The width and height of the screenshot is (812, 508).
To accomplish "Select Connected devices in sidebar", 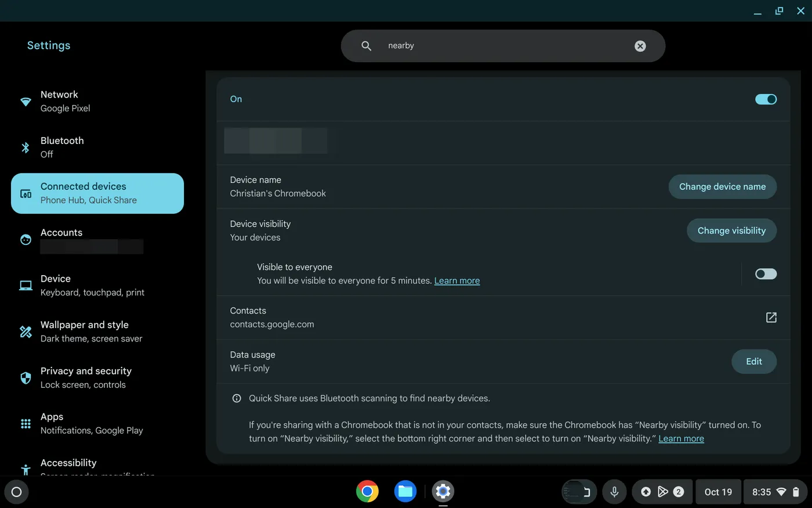I will tap(97, 193).
